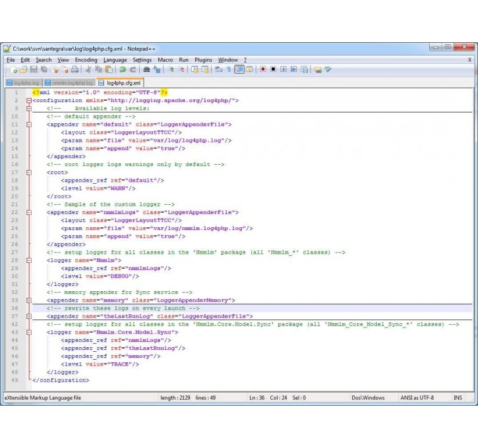478x448 pixels.
Task: Switch to the log4php.log tab
Action: [x=25, y=83]
